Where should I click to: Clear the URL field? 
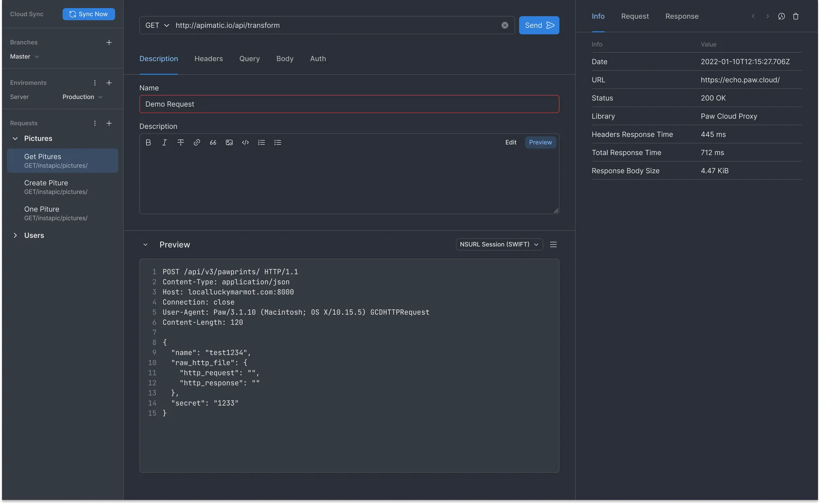505,25
